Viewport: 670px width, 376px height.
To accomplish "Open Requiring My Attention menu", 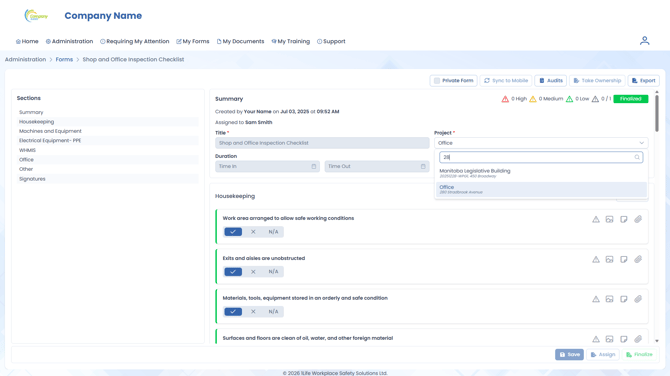I will [135, 41].
